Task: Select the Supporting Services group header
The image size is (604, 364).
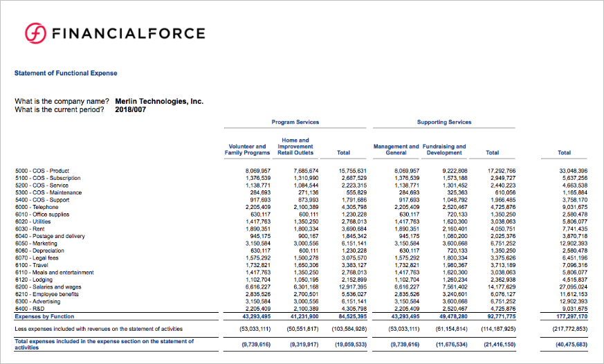Action: pos(443,122)
